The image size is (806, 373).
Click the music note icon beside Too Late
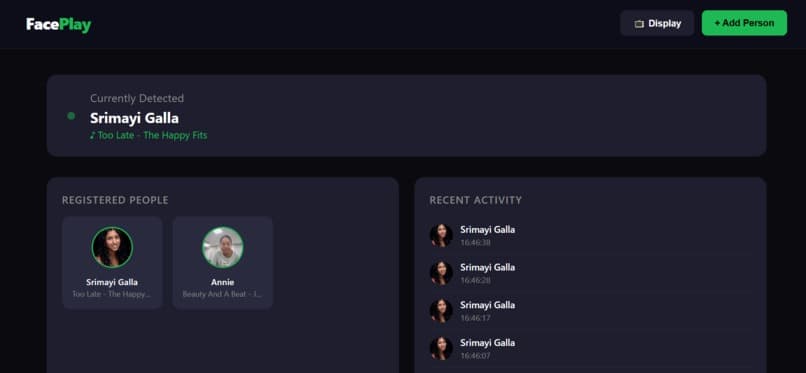(93, 136)
